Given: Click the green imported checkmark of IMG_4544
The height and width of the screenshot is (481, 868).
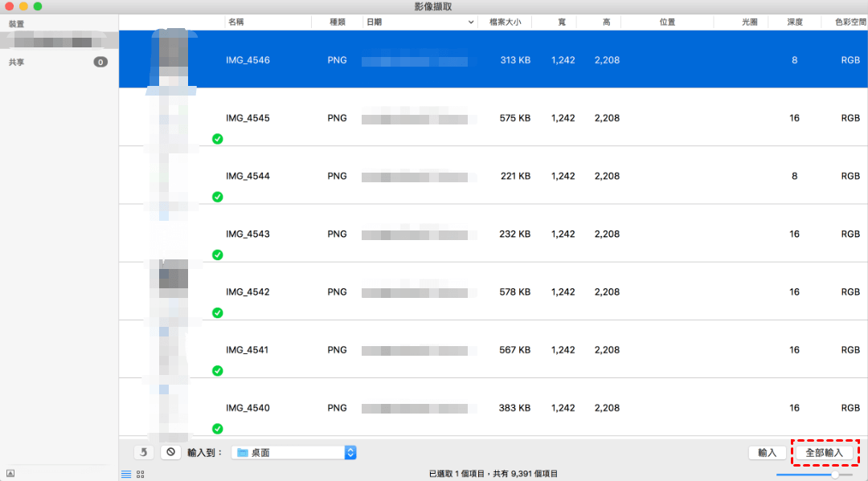Looking at the screenshot, I should pos(218,197).
